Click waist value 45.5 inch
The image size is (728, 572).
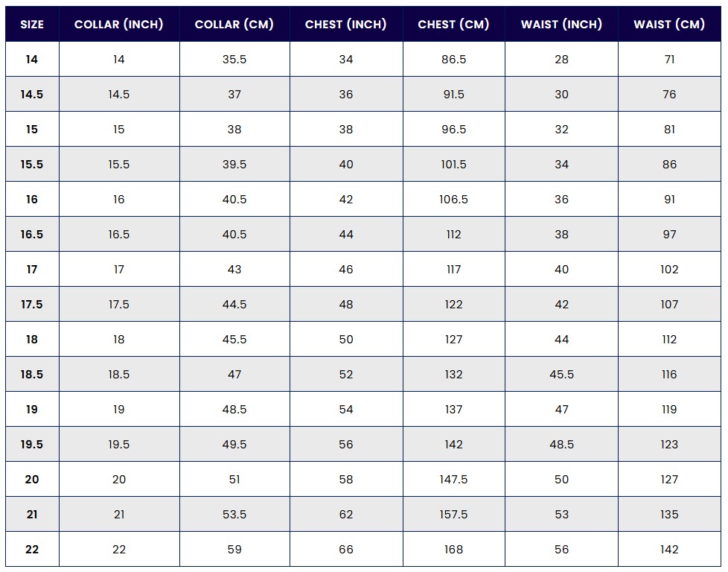562,375
